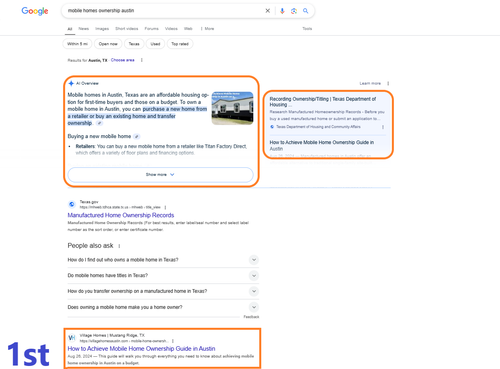Click Learn more beside AI Overview
The height and width of the screenshot is (369, 500).
pos(370,83)
